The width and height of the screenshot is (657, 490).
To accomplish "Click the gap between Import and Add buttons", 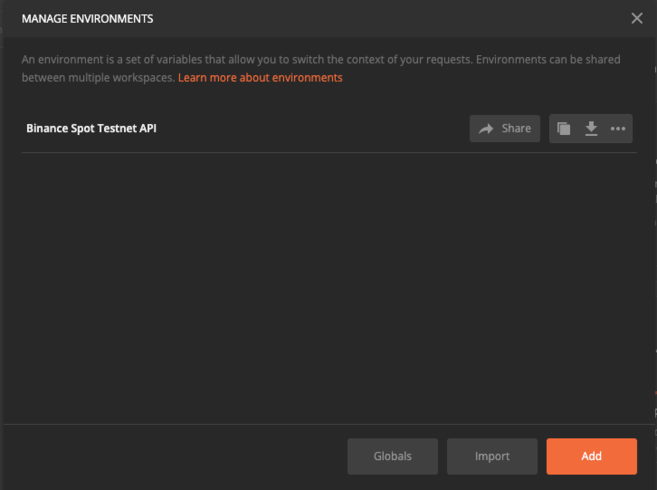I will click(541, 456).
